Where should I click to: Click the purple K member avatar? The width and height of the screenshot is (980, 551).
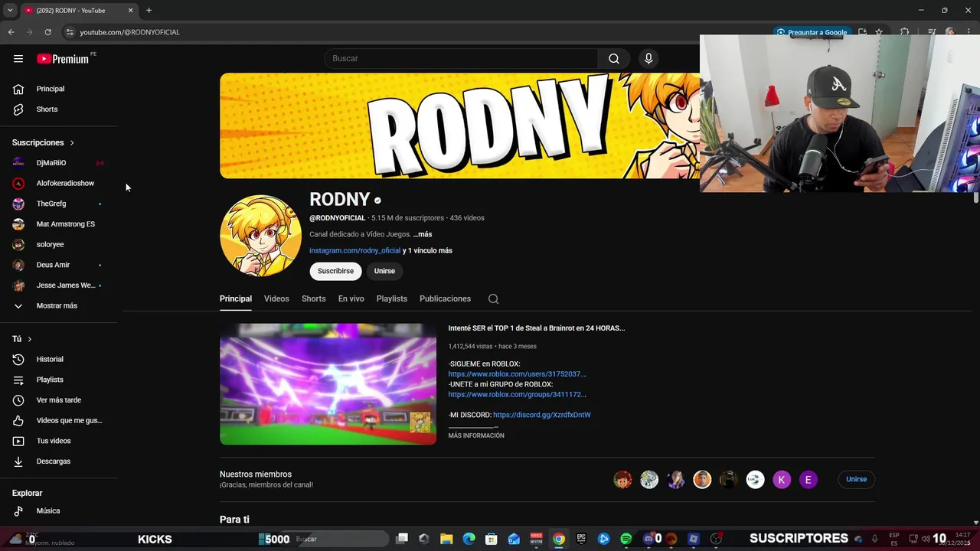pyautogui.click(x=782, y=480)
